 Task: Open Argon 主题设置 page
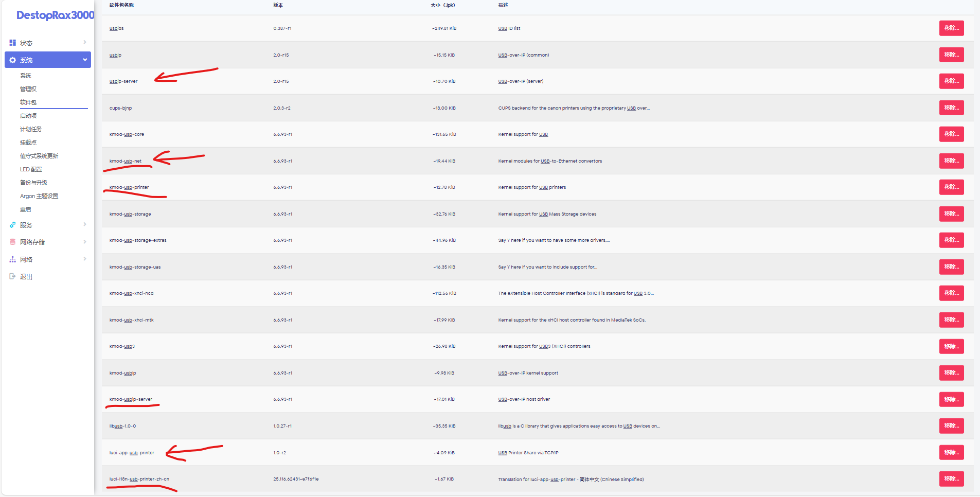coord(39,196)
